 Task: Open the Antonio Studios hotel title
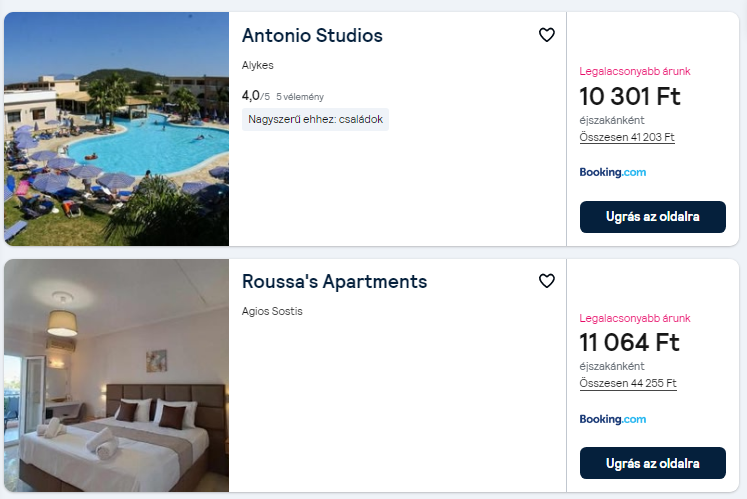pyautogui.click(x=312, y=36)
